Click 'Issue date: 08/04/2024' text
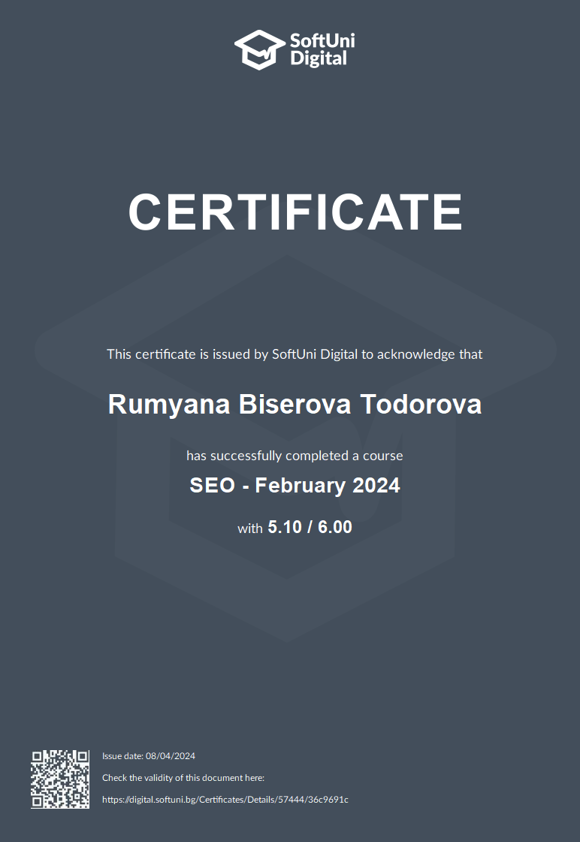 [149, 756]
